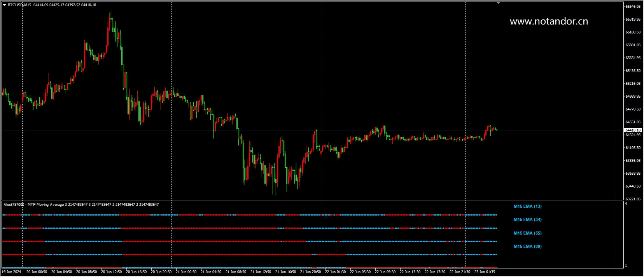Click the 20 Jun 08:50 time label

click(86, 272)
